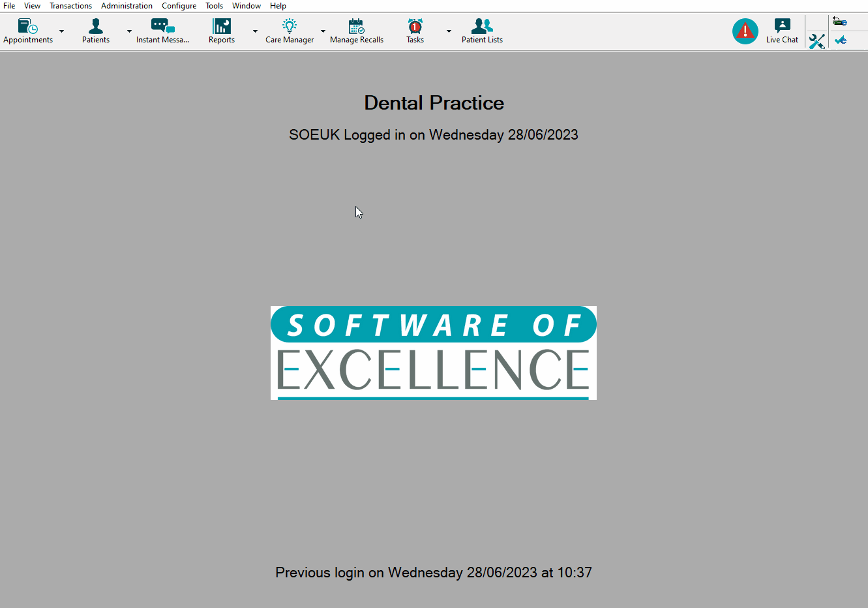Viewport: 868px width, 608px height.
Task: Expand the Care Manager dropdown arrow
Action: click(x=323, y=31)
